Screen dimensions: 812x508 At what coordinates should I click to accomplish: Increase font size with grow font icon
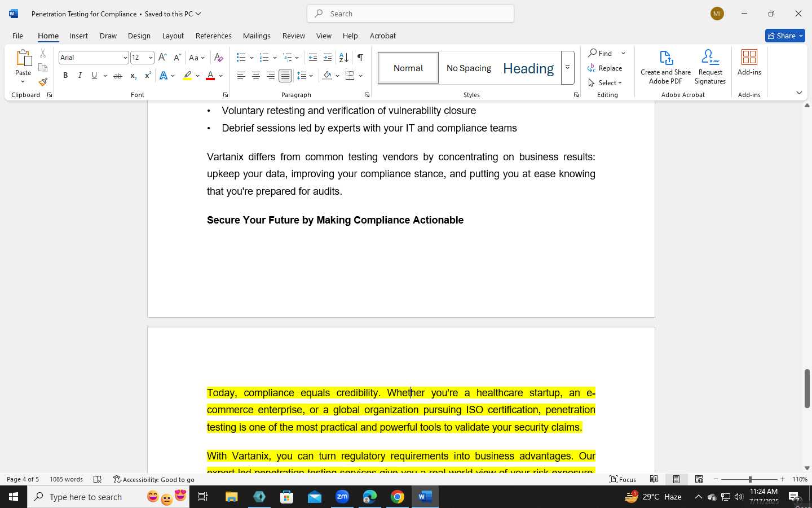[162, 58]
